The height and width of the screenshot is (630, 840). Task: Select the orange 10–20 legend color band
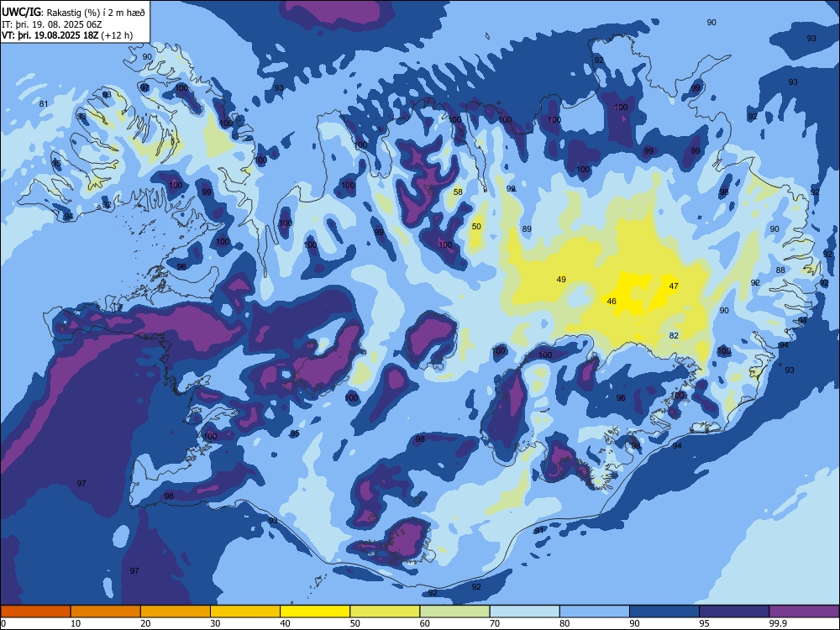(x=106, y=612)
